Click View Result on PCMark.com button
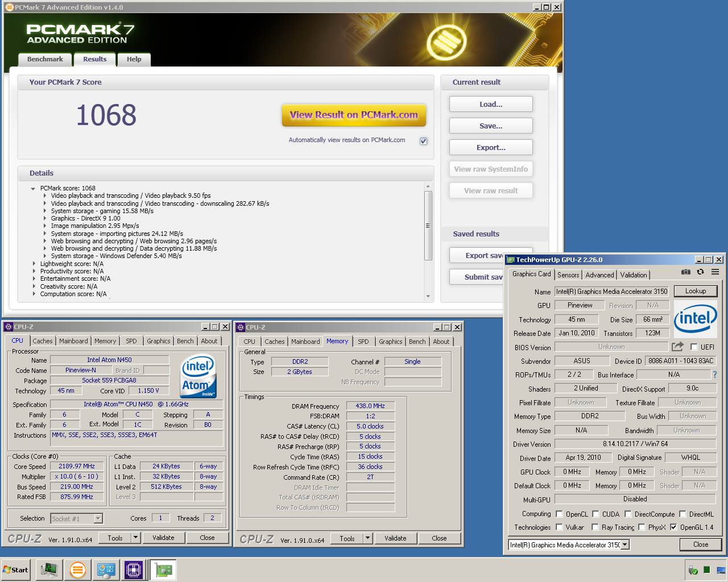 click(x=354, y=115)
